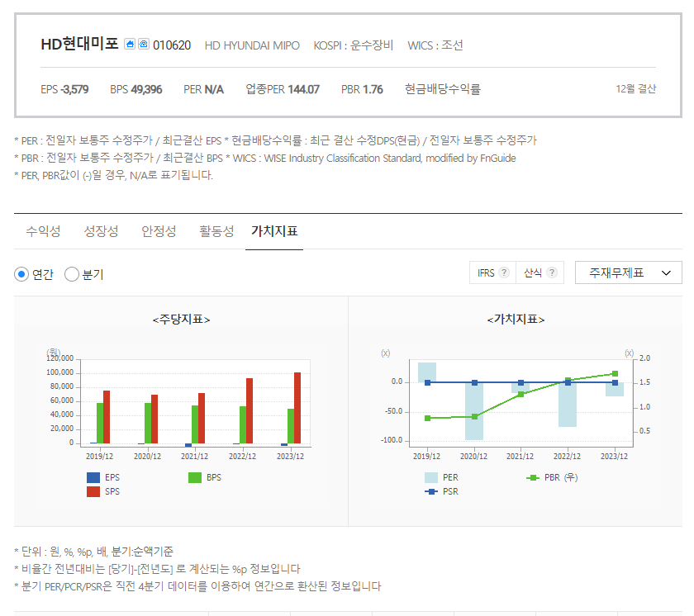Select the 가치지표 tab

tap(274, 231)
